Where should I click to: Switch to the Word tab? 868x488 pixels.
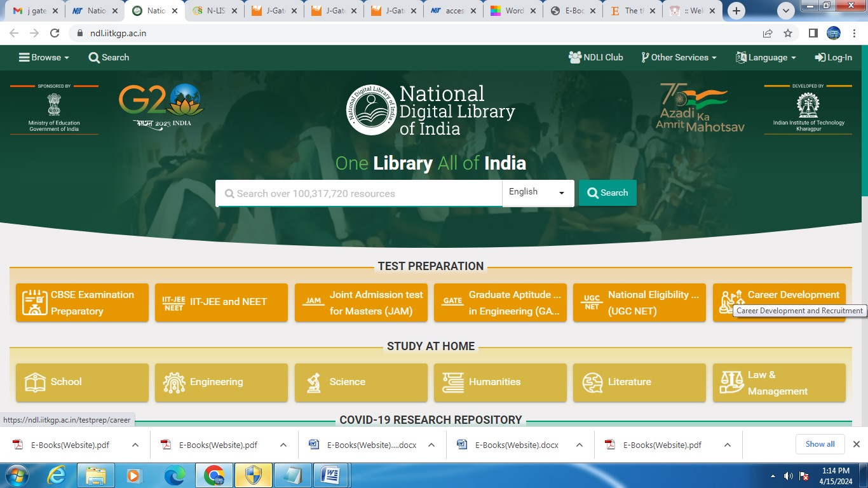515,11
